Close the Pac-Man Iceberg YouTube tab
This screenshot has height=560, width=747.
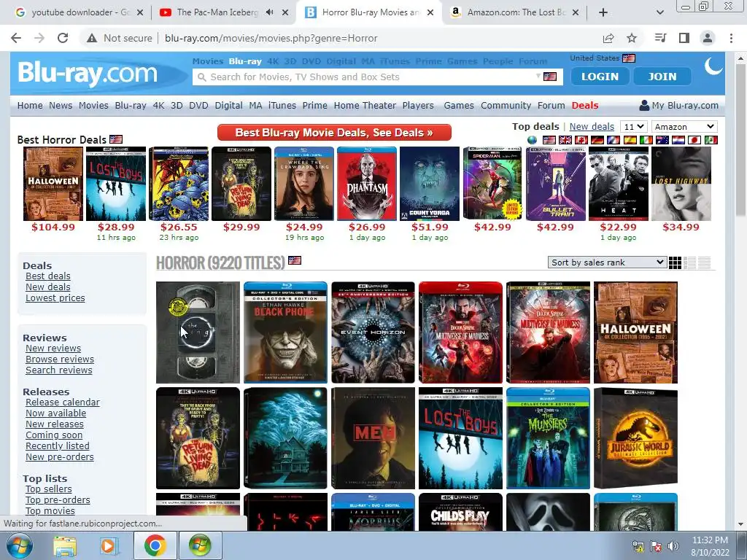[x=285, y=12]
